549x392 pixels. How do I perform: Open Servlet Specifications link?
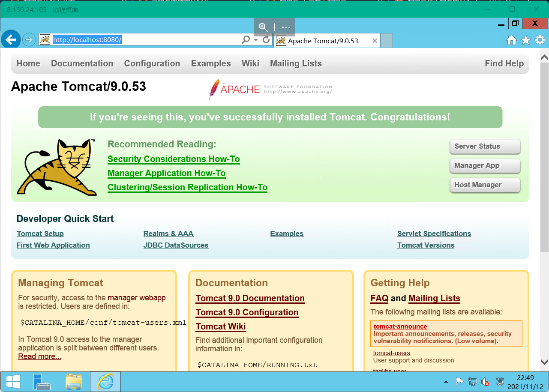[434, 233]
